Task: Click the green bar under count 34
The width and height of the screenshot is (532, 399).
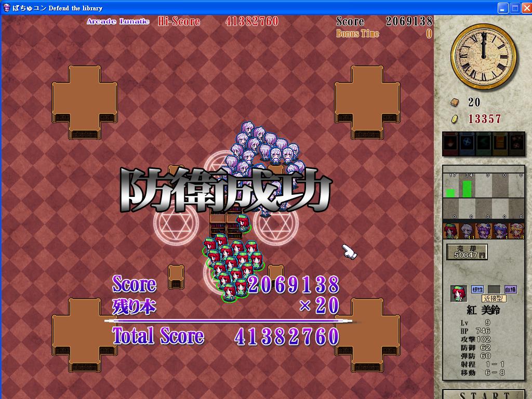Action: [467, 189]
